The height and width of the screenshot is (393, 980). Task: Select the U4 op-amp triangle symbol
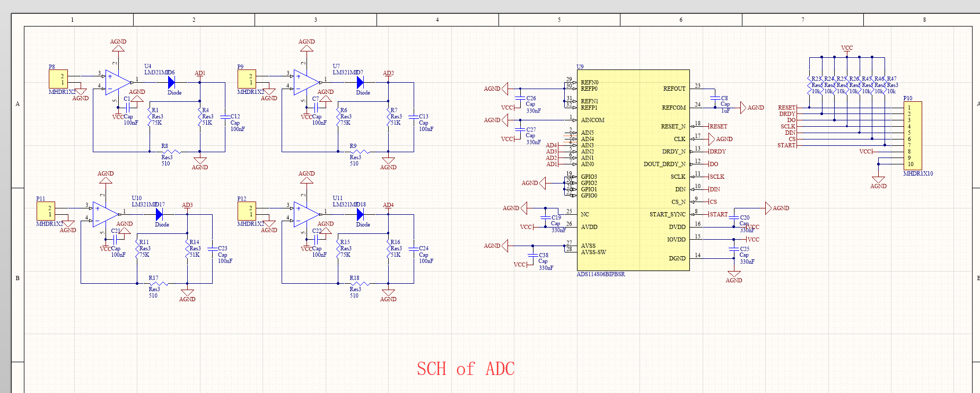point(118,82)
